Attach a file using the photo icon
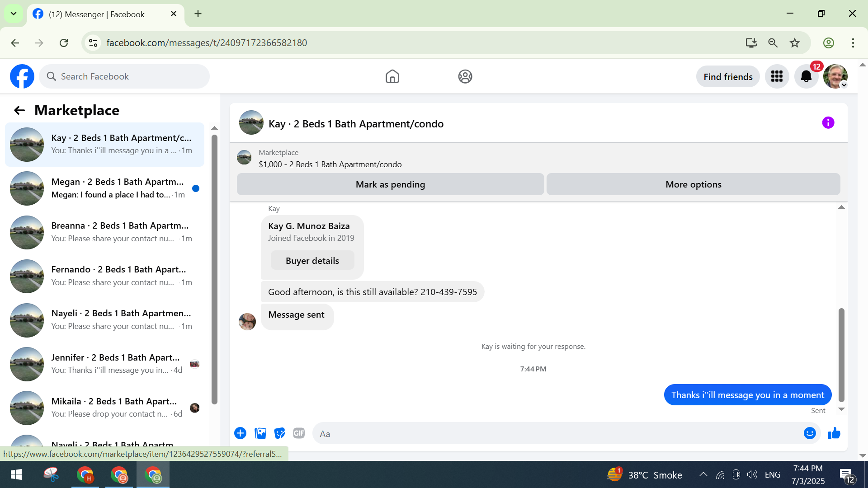This screenshot has width=868, height=488. pyautogui.click(x=260, y=433)
